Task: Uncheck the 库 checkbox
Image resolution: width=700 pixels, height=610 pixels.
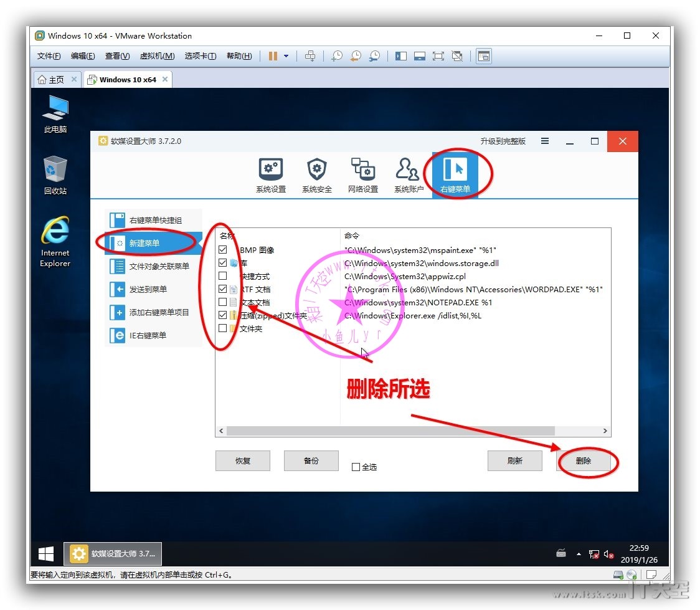Action: pos(223,262)
